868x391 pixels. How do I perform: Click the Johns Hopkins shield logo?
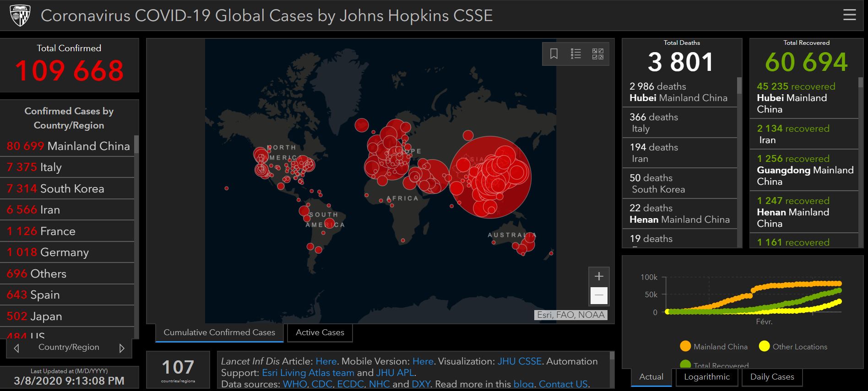point(20,16)
